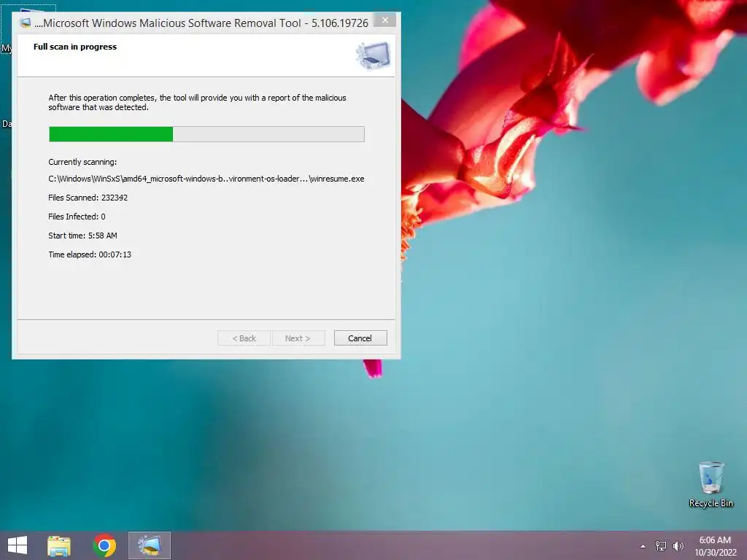Show hidden system tray icons

643,546
